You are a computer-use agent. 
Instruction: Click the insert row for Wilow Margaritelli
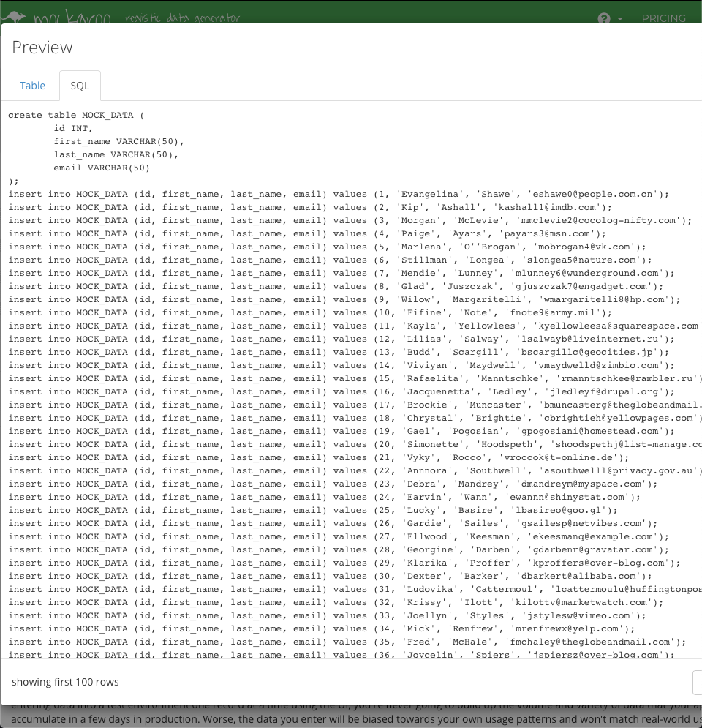click(344, 299)
